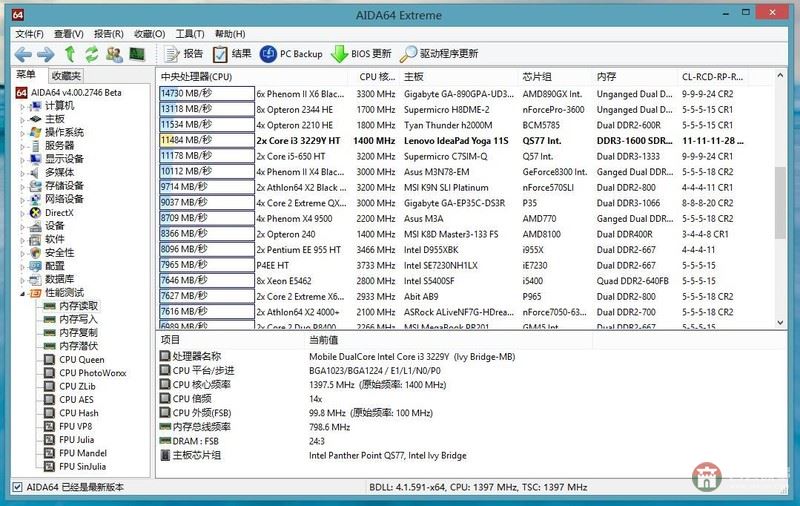800x506 pixels.
Task: Select CPU Hash benchmark
Action: click(x=79, y=413)
